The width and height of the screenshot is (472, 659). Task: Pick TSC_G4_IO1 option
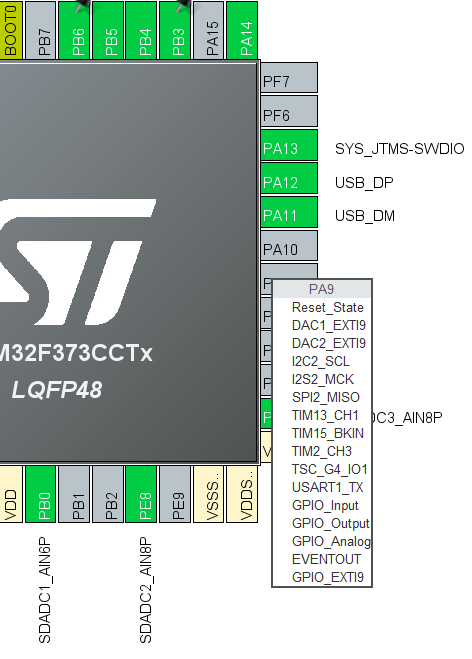(x=322, y=469)
